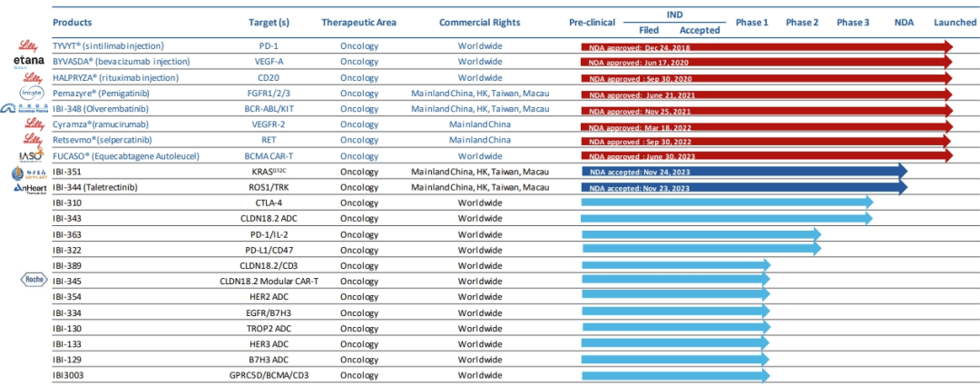Select BYVASDA (bevacizumab injection) product name
This screenshot has width=980, height=386.
click(122, 62)
